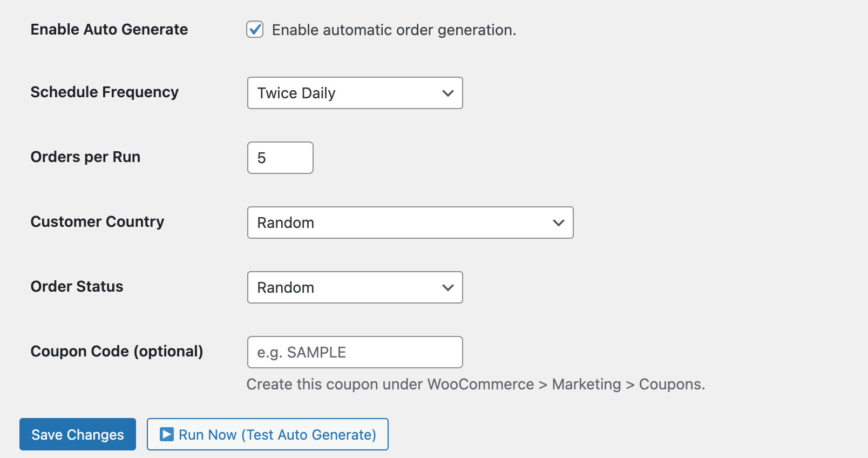The width and height of the screenshot is (868, 458).
Task: Click 'Enable automatic order generation.' checkbox text
Action: 394,30
